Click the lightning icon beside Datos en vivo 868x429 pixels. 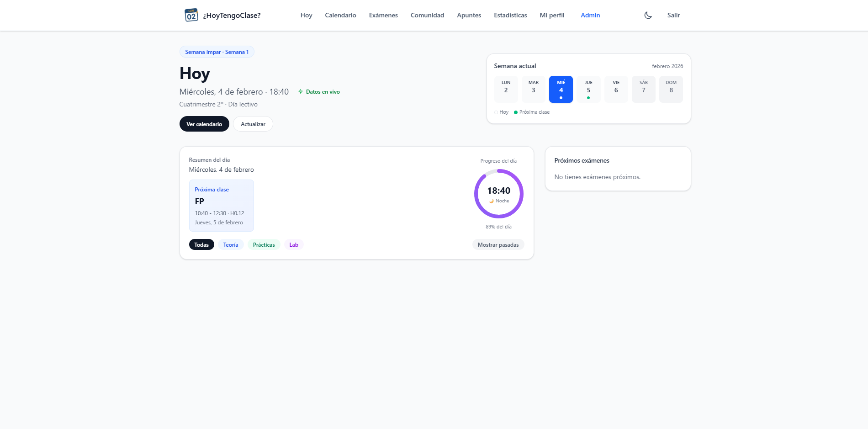(301, 92)
